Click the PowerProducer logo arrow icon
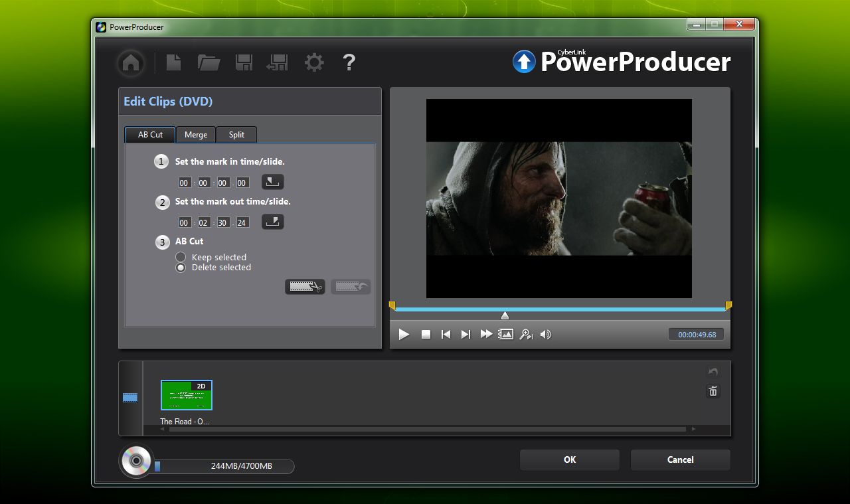The height and width of the screenshot is (504, 850). pyautogui.click(x=524, y=62)
